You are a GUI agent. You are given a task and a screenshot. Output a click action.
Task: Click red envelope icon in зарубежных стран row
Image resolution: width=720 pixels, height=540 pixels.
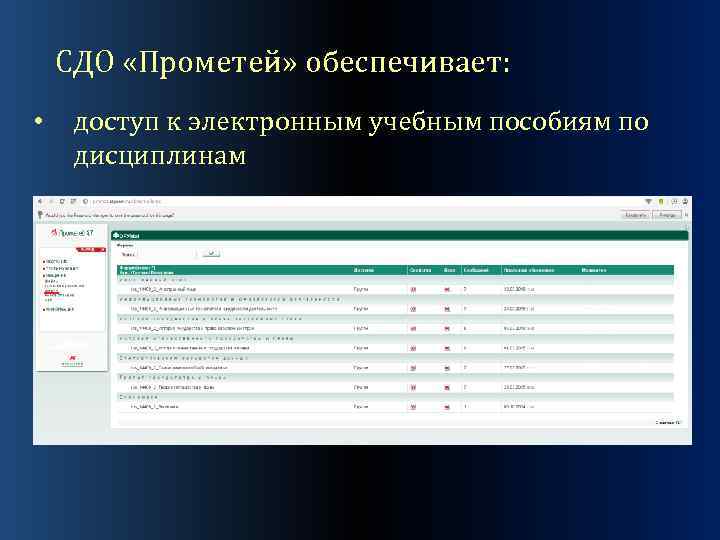coord(447,329)
